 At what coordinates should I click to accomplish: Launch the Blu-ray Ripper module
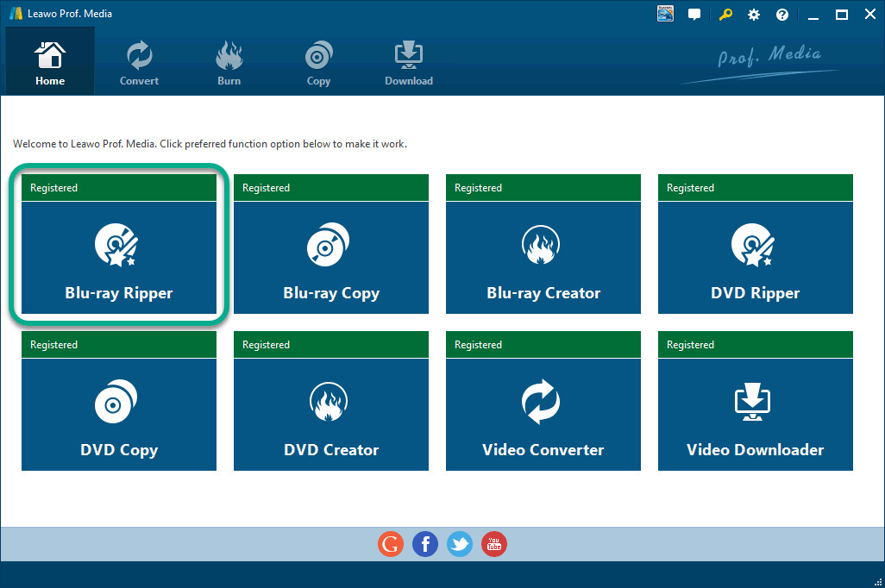119,244
